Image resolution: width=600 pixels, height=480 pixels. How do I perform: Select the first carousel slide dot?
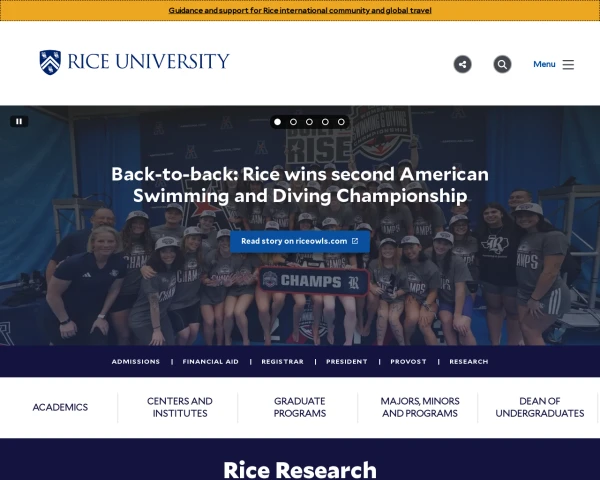click(277, 122)
